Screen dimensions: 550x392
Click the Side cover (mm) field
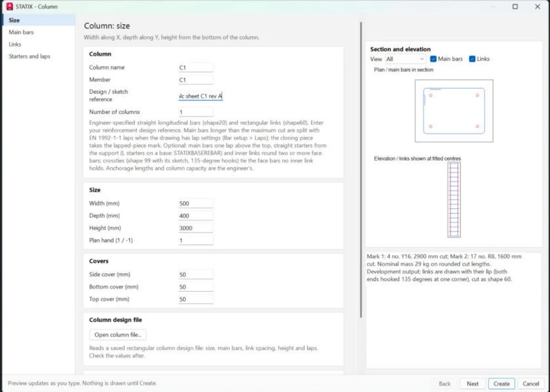[x=196, y=274]
